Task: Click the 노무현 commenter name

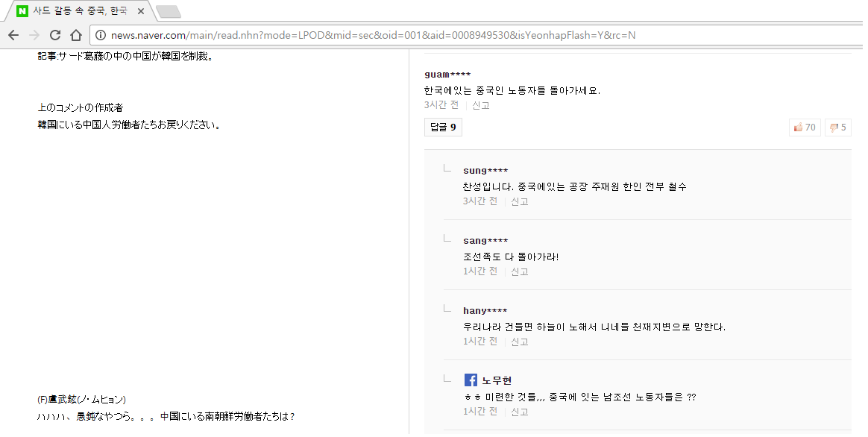Action: (x=497, y=380)
